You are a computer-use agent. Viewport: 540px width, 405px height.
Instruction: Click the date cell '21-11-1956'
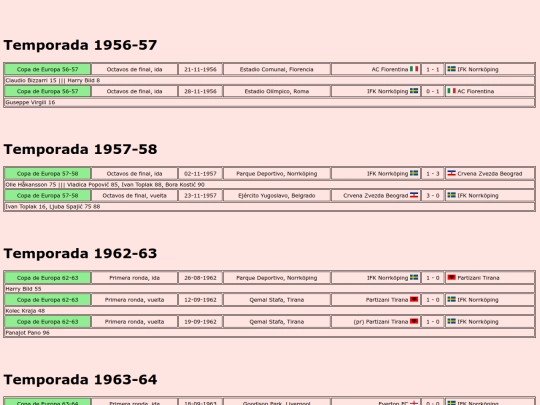pyautogui.click(x=200, y=69)
